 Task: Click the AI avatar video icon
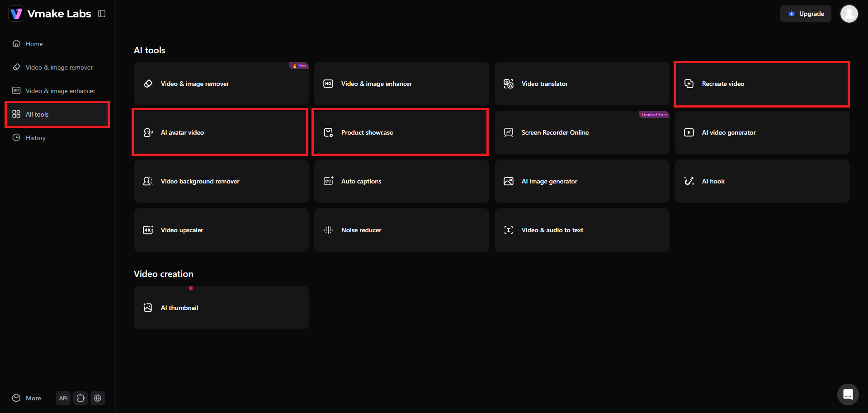[x=148, y=132]
